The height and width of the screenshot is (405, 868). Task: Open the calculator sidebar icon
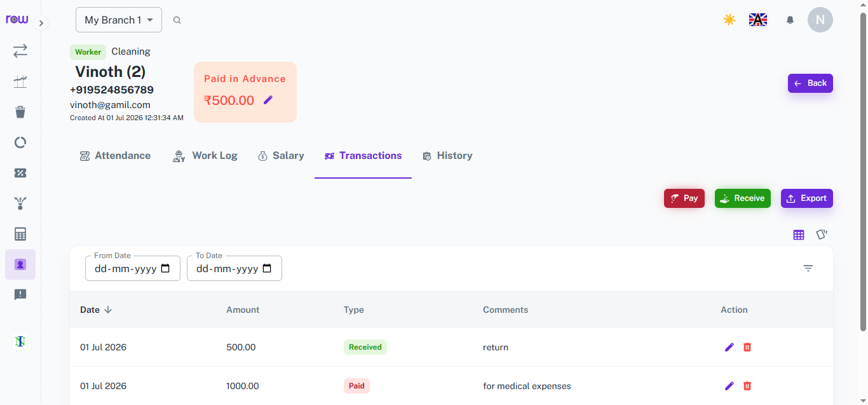20,234
